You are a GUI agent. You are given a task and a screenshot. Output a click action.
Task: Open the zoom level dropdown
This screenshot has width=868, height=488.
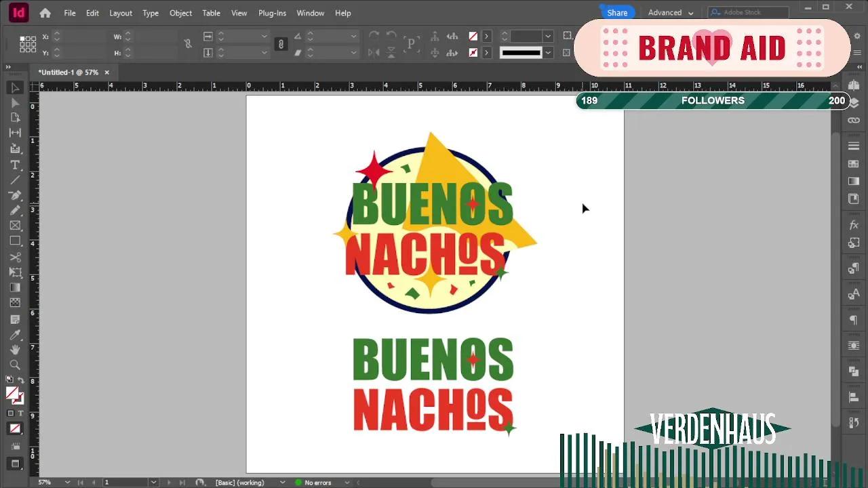(x=67, y=483)
